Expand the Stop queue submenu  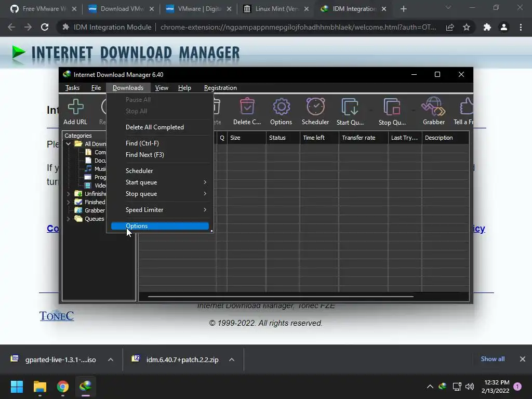pos(160,194)
